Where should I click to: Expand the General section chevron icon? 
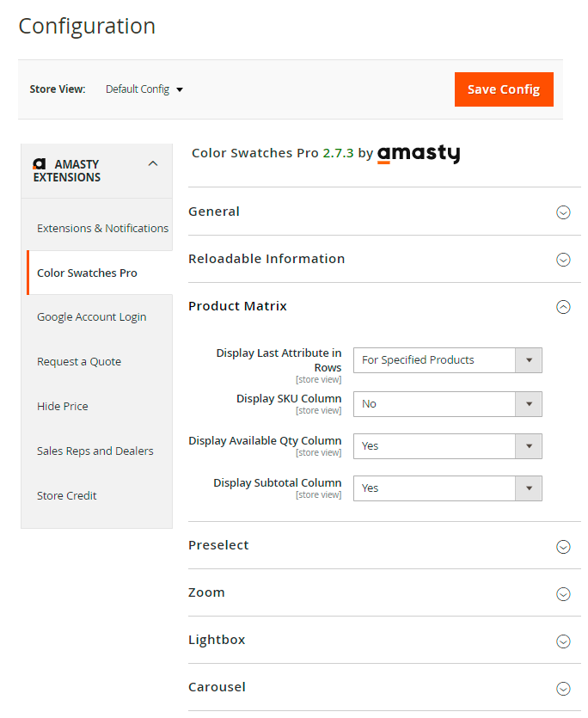click(x=563, y=212)
